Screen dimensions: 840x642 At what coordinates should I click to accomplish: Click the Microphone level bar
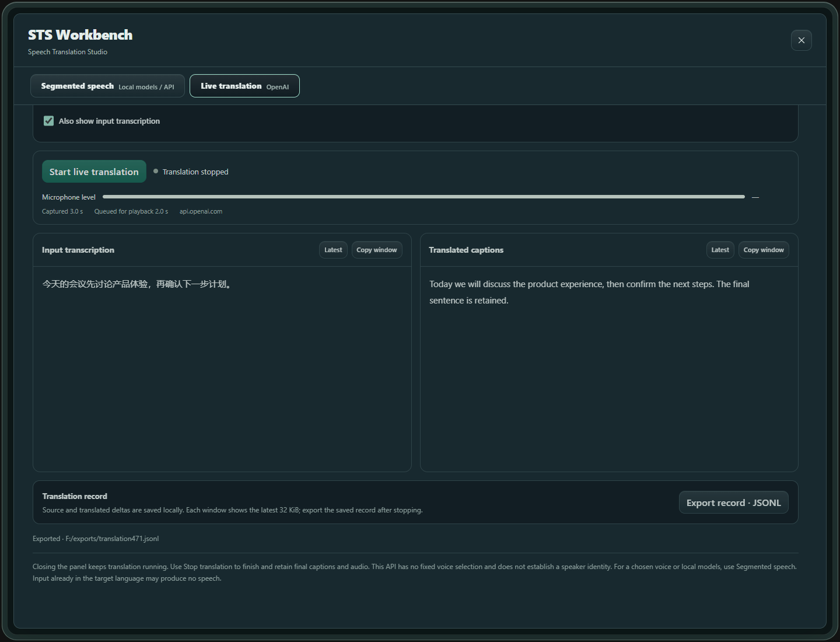click(423, 197)
